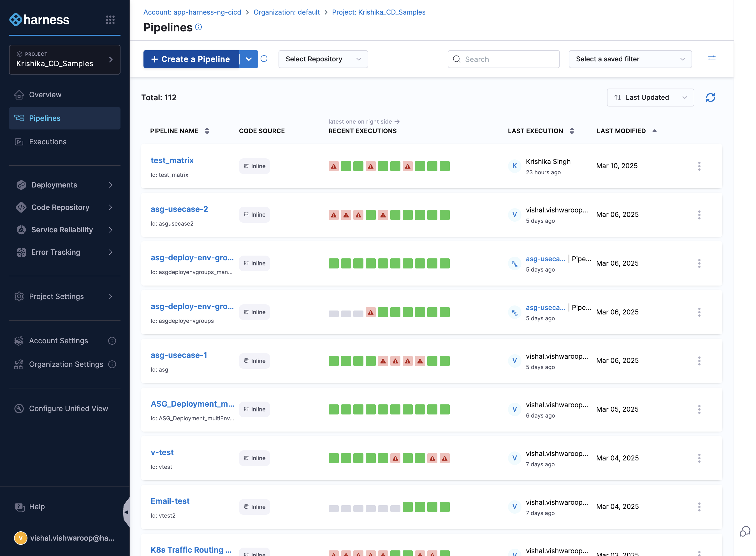
Task: Open the three-dot menu for Email-test
Action: (x=699, y=507)
